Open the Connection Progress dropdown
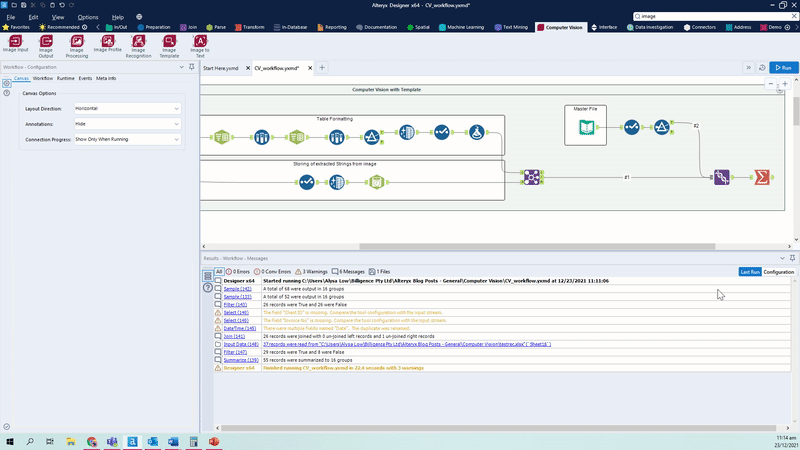The width and height of the screenshot is (800, 450). (x=128, y=139)
